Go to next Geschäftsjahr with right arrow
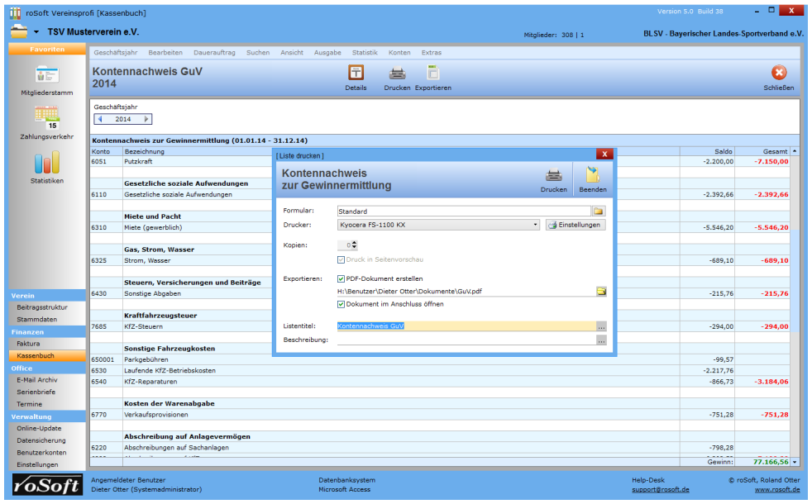 [x=147, y=119]
